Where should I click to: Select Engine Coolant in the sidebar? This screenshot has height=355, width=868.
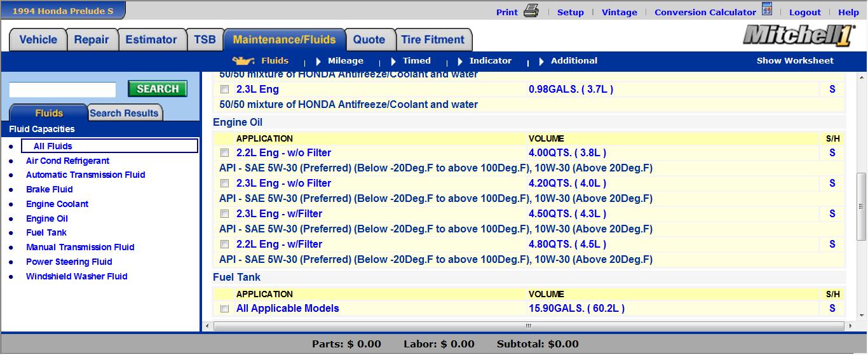tap(57, 204)
